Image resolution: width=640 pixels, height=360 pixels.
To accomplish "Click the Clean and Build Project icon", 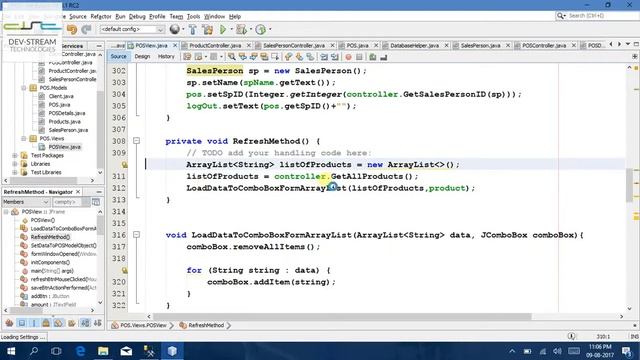I will 207,29.
